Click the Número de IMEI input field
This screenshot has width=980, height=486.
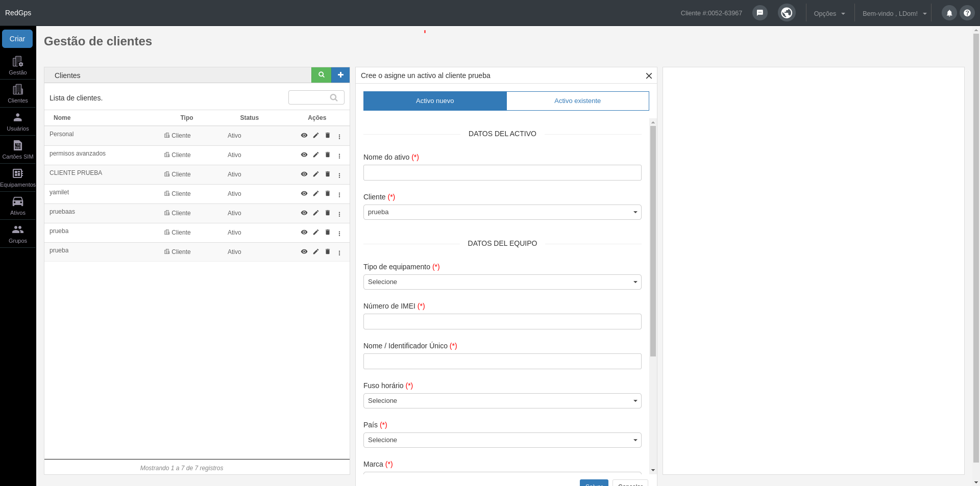pyautogui.click(x=502, y=321)
